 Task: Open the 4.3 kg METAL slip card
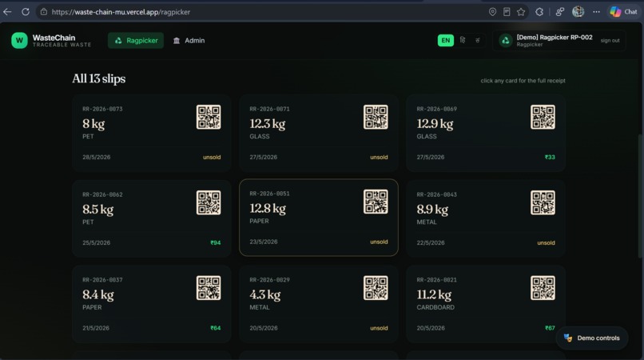pos(319,304)
